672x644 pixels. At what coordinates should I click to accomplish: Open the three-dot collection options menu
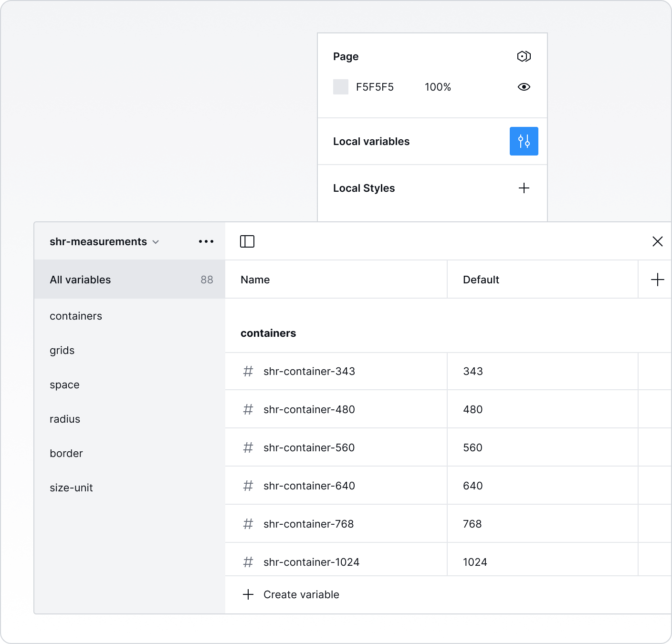(x=206, y=241)
